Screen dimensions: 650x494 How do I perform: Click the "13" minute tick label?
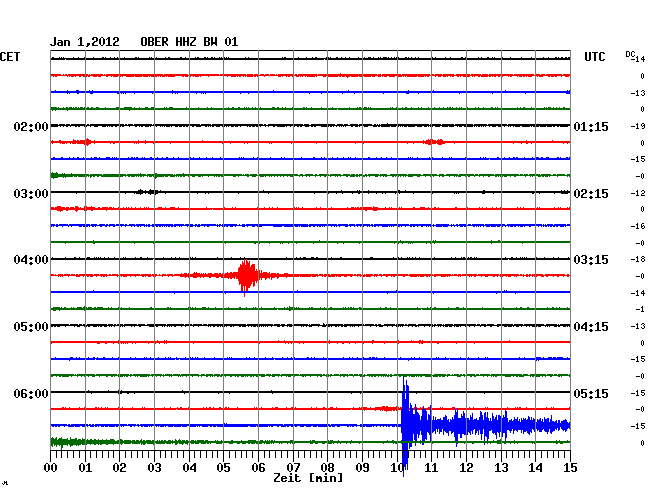[501, 468]
